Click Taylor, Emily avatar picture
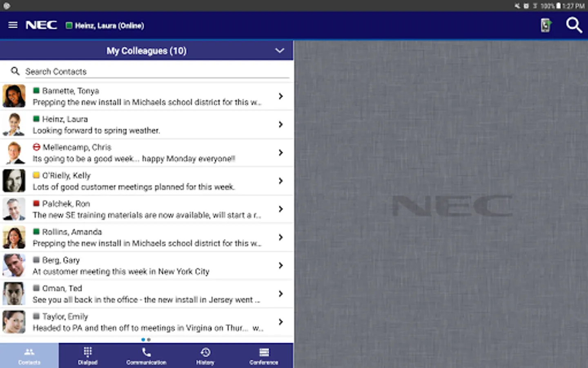This screenshot has height=368, width=588. click(14, 322)
